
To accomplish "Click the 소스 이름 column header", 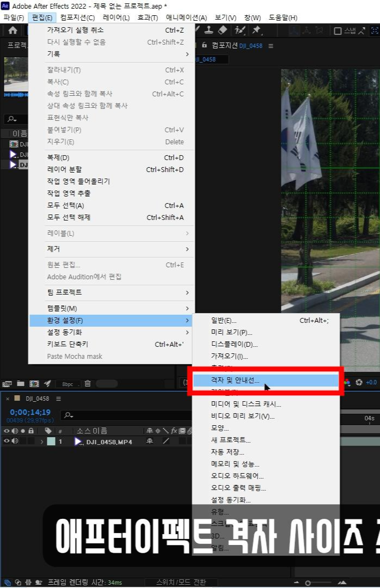I will pos(92,431).
